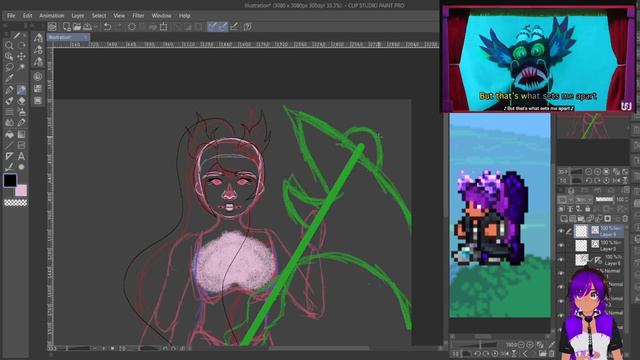Select the Ruler triangle tool
The image size is (640, 360).
[9, 156]
